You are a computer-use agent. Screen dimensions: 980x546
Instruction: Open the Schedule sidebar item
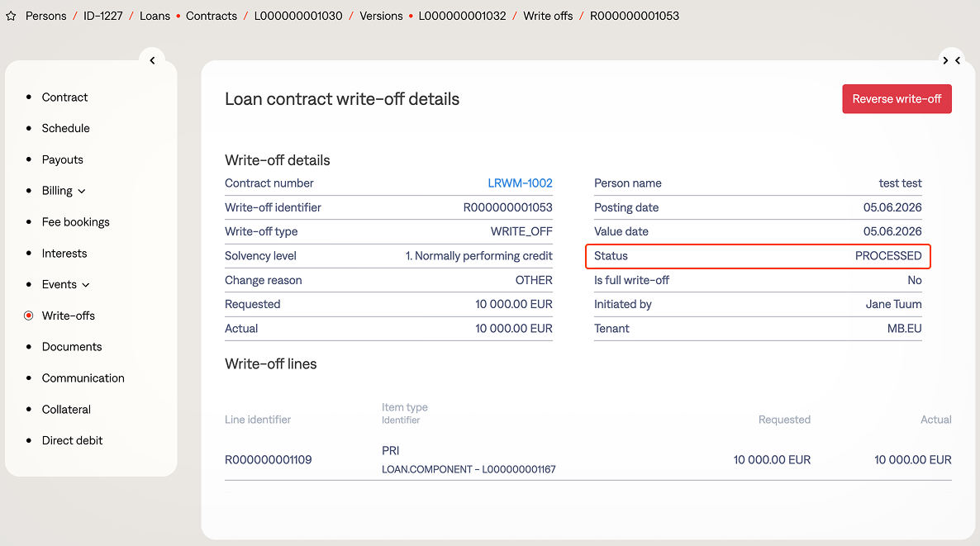pyautogui.click(x=65, y=129)
